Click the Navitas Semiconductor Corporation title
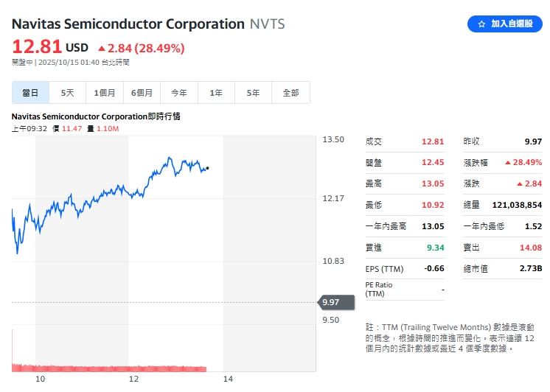 pos(128,24)
